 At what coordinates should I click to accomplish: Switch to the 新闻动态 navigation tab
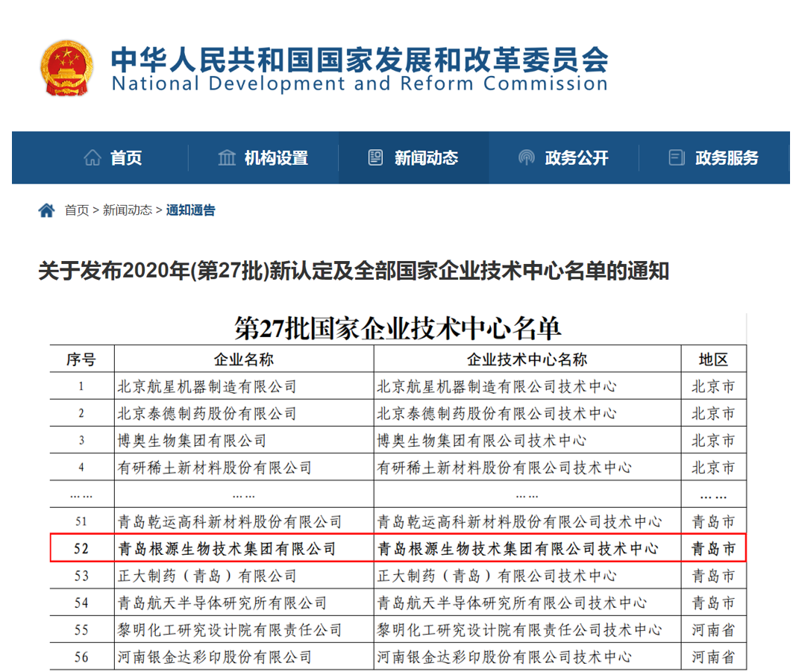tap(426, 158)
